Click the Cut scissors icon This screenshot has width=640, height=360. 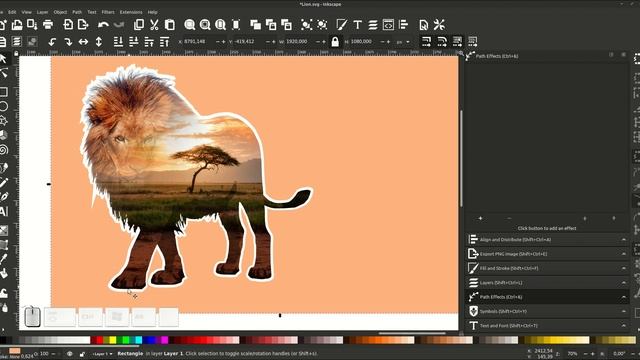(x=154, y=24)
